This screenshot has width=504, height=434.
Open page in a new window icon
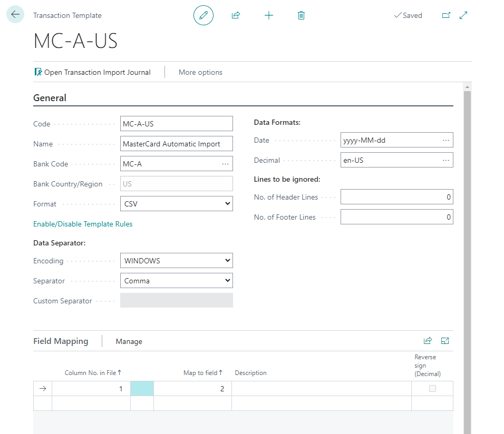click(446, 16)
